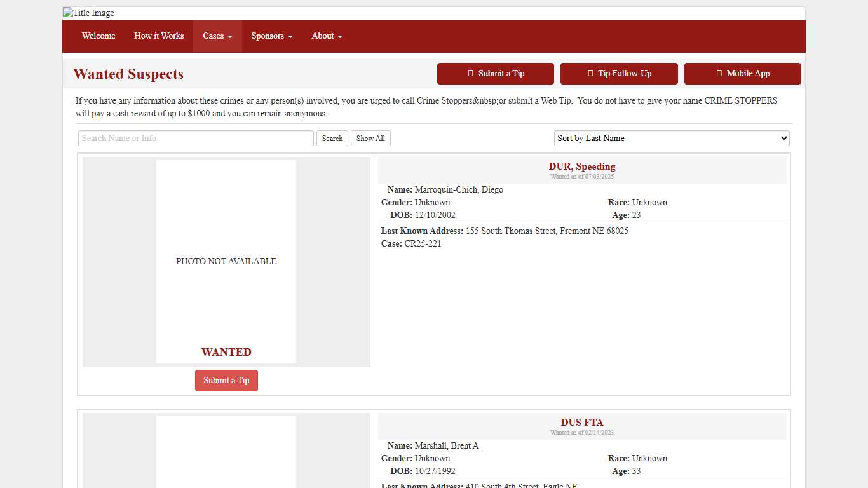868x488 pixels.
Task: Click the Title Image logo at top
Action: [89, 13]
